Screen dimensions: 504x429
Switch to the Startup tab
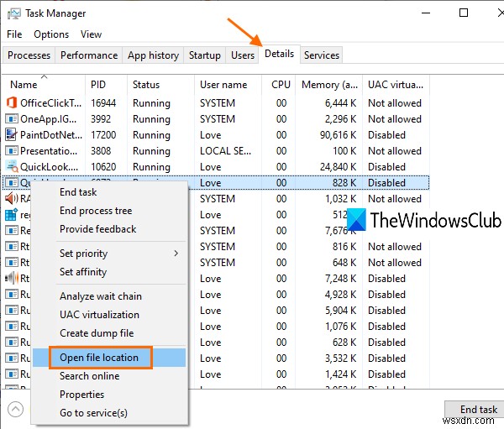205,55
